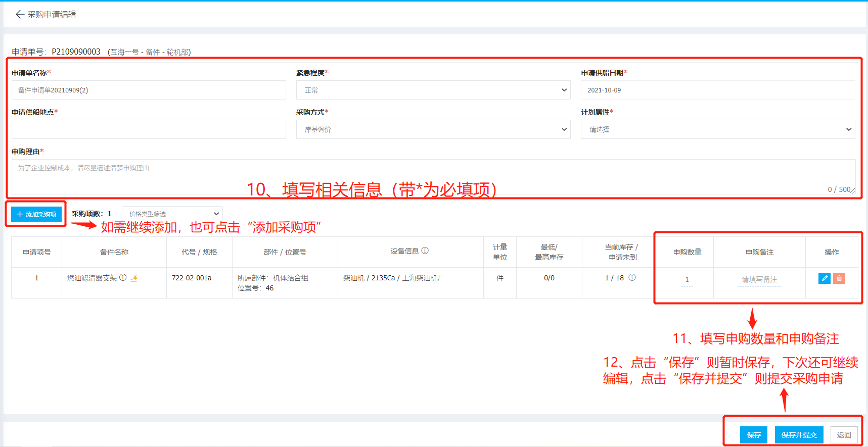Image resolution: width=868 pixels, height=447 pixels.
Task: Click the 保存并提交 button
Action: [x=799, y=435]
